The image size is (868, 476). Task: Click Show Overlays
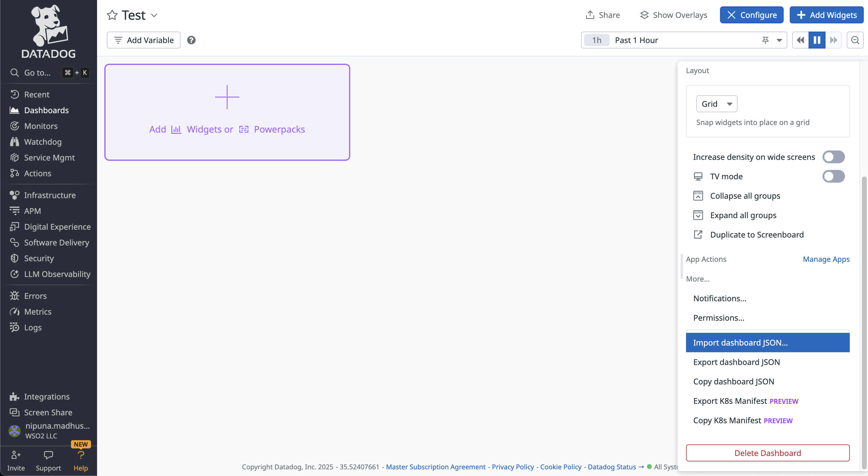pos(674,15)
